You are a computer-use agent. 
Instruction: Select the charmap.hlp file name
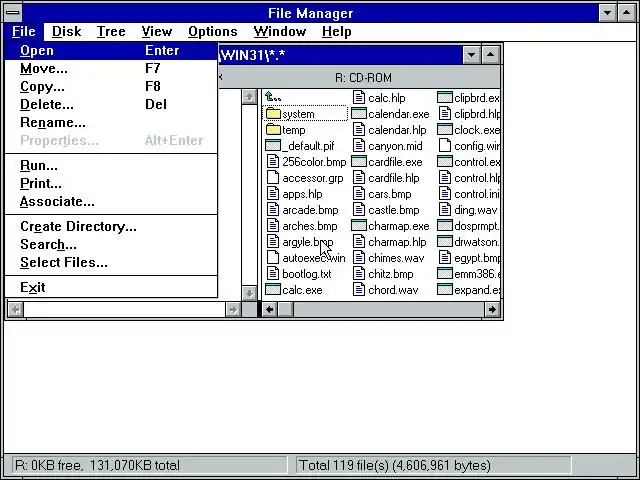(397, 242)
